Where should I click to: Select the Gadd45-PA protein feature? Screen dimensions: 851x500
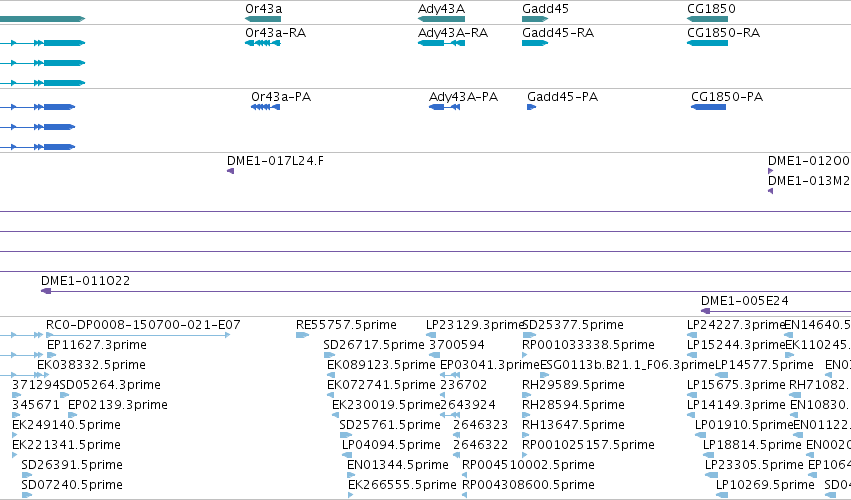[531, 107]
